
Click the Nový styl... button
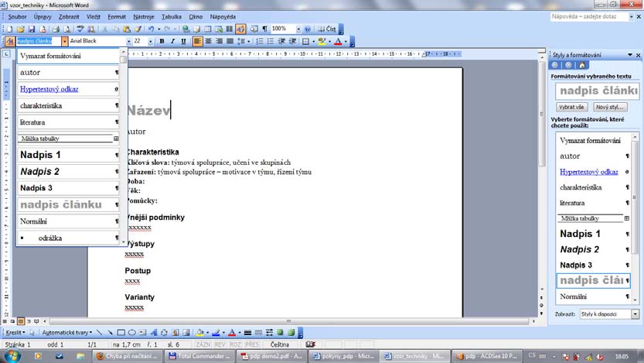(610, 107)
